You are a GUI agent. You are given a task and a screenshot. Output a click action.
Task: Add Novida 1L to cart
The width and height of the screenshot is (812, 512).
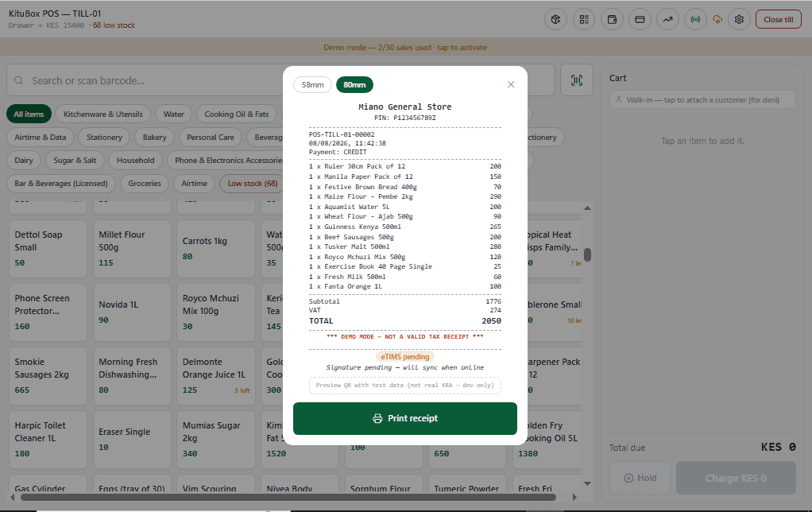click(132, 312)
